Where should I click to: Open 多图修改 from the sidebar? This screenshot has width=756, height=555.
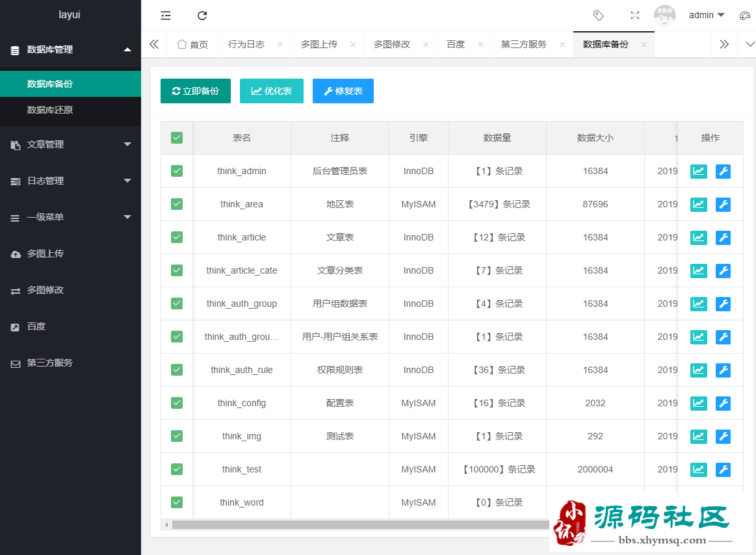pos(70,290)
